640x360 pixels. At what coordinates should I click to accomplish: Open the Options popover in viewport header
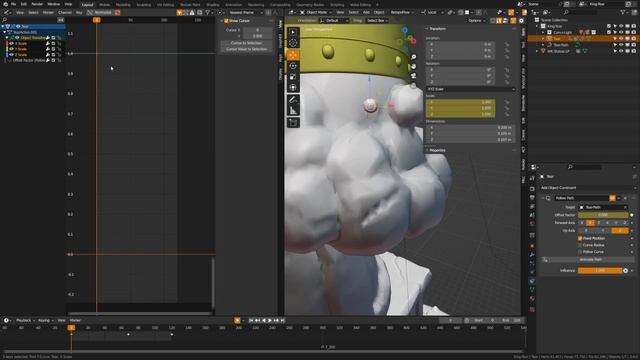click(476, 20)
